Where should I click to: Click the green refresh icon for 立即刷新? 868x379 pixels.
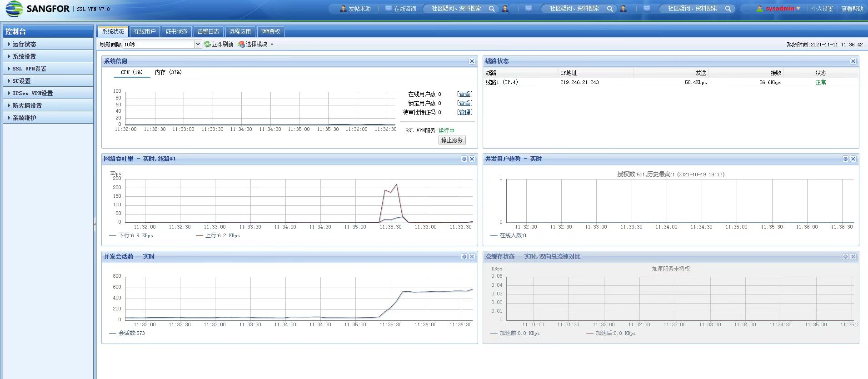(x=207, y=44)
